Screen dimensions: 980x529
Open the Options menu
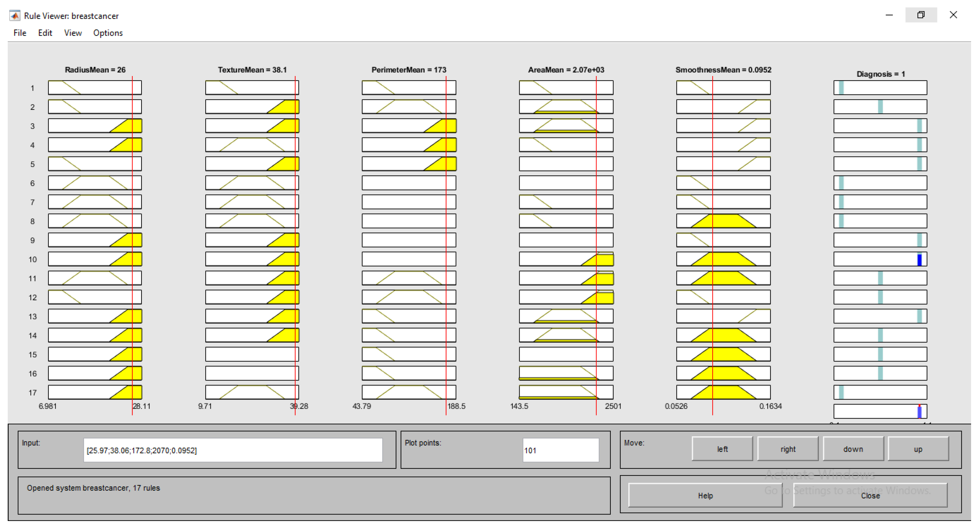[x=108, y=33]
